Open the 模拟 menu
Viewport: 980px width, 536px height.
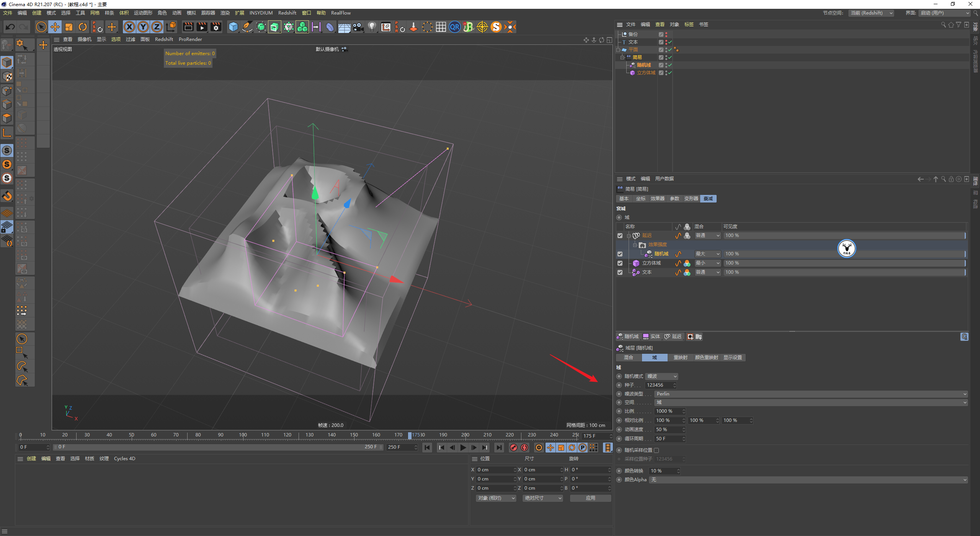(191, 13)
